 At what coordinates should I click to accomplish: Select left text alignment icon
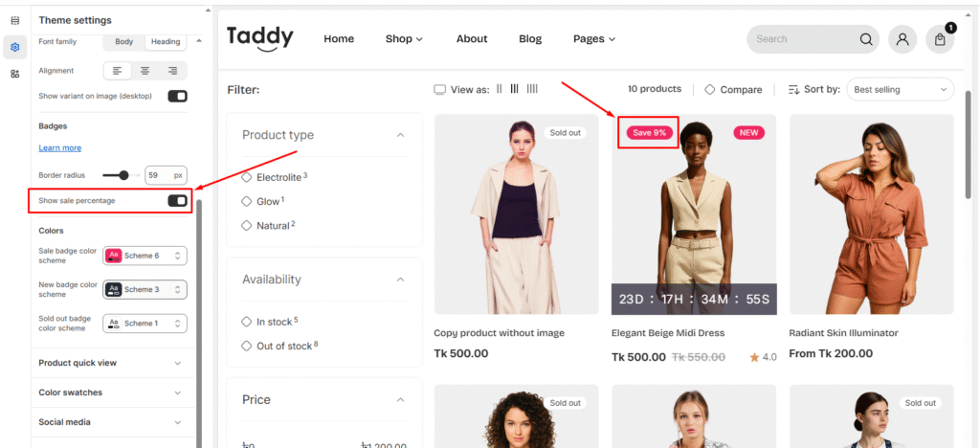click(117, 71)
